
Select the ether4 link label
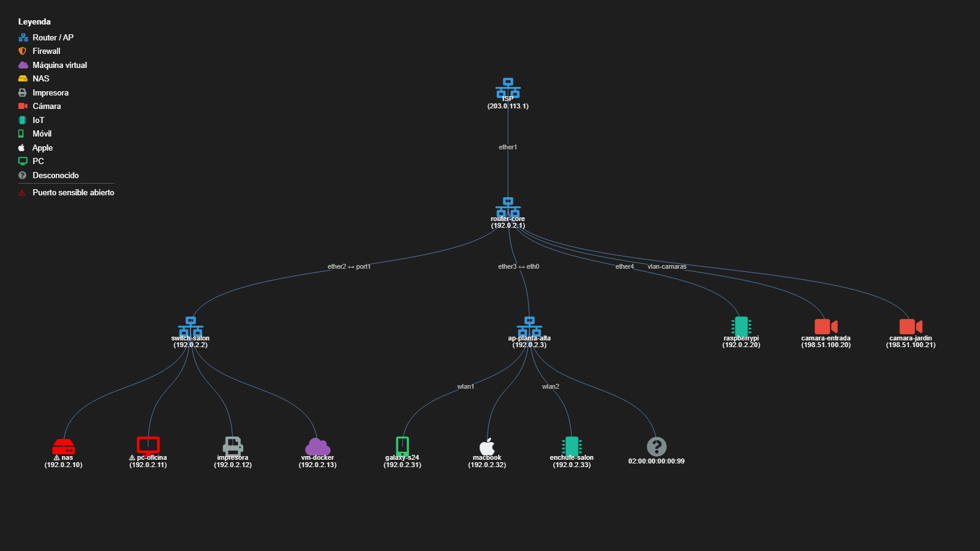625,266
